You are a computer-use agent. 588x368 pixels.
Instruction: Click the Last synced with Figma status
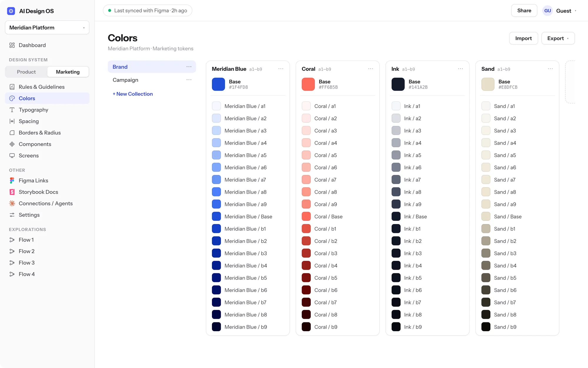[148, 11]
